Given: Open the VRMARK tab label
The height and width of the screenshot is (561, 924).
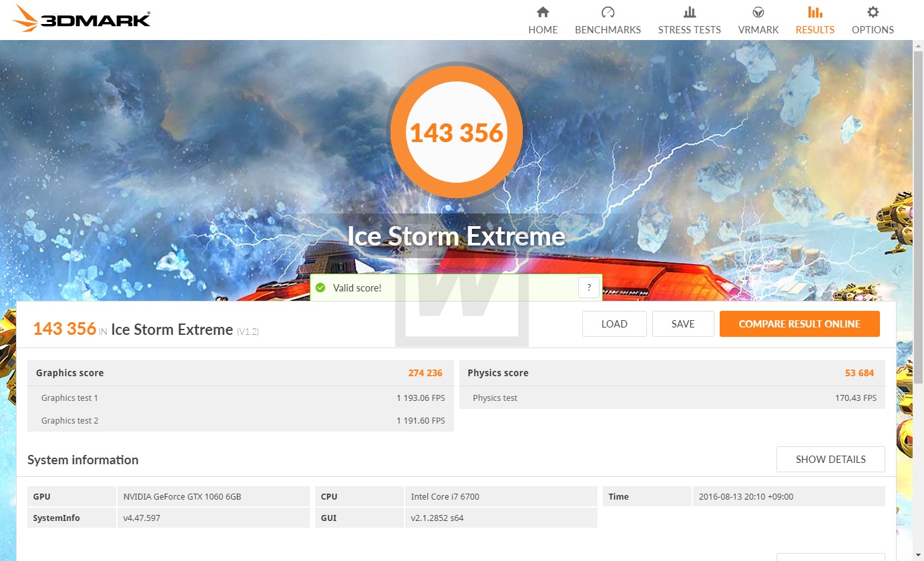Looking at the screenshot, I should point(758,30).
